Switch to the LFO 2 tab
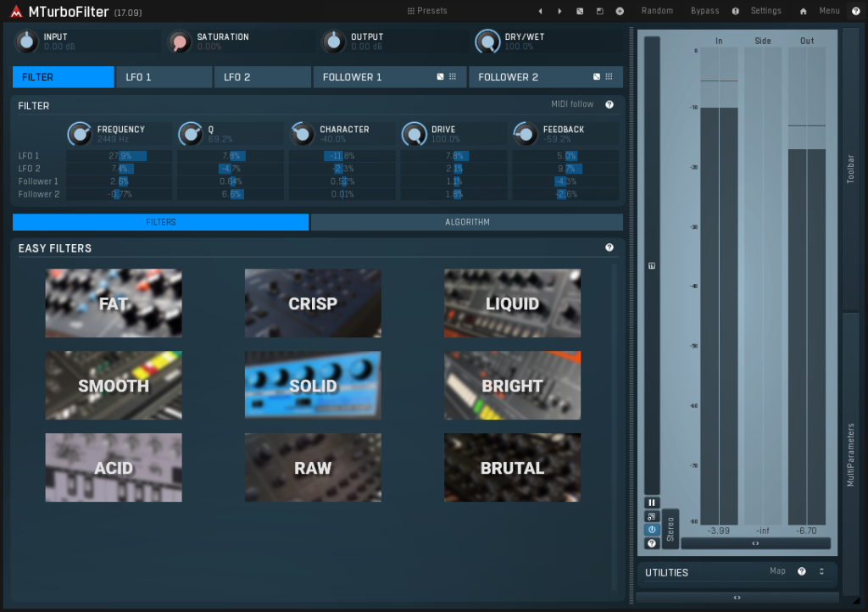This screenshot has width=868, height=612. pyautogui.click(x=263, y=77)
